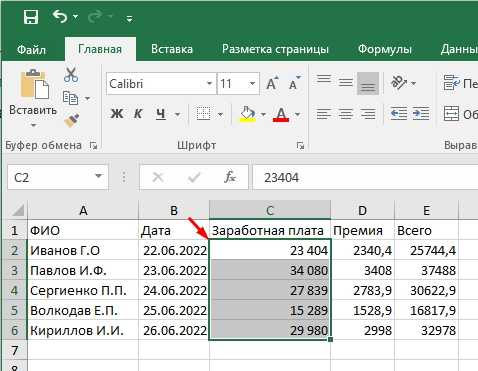Viewport: 478px width, 371px height.
Task: Open the Файл tab
Action: coord(31,49)
